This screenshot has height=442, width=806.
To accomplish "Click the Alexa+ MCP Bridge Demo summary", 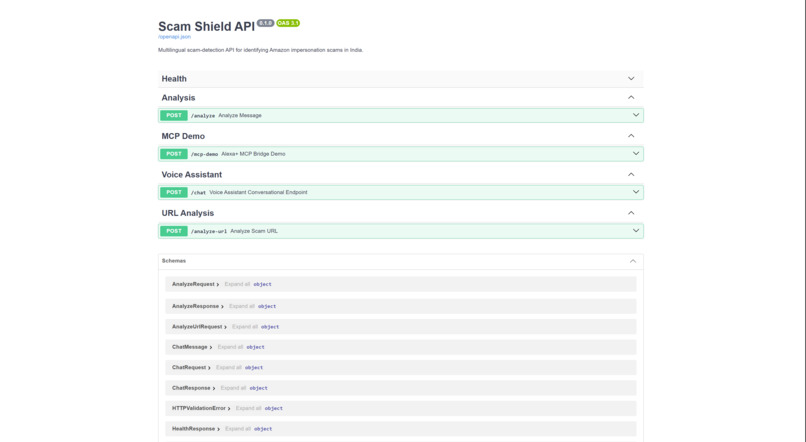I will click(x=253, y=154).
